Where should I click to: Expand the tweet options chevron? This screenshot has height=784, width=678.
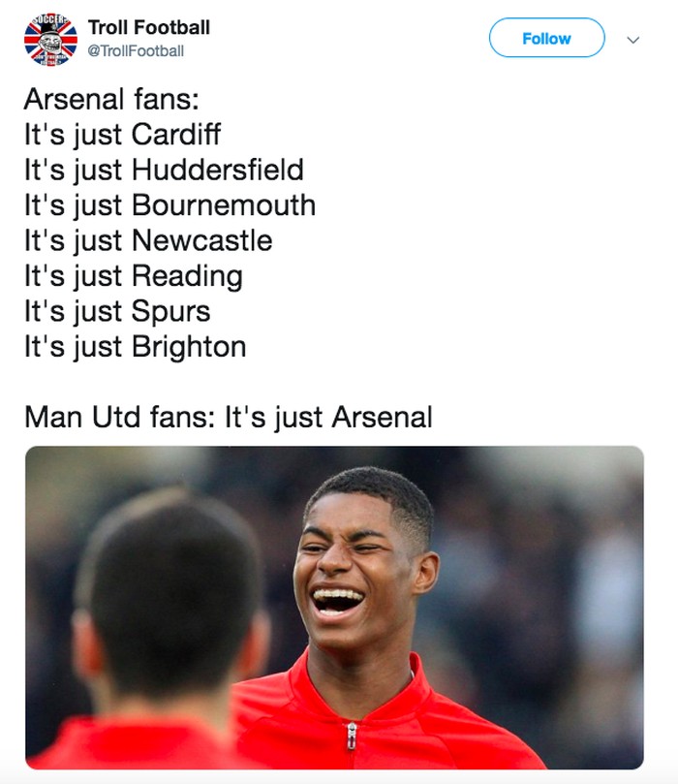coord(633,40)
